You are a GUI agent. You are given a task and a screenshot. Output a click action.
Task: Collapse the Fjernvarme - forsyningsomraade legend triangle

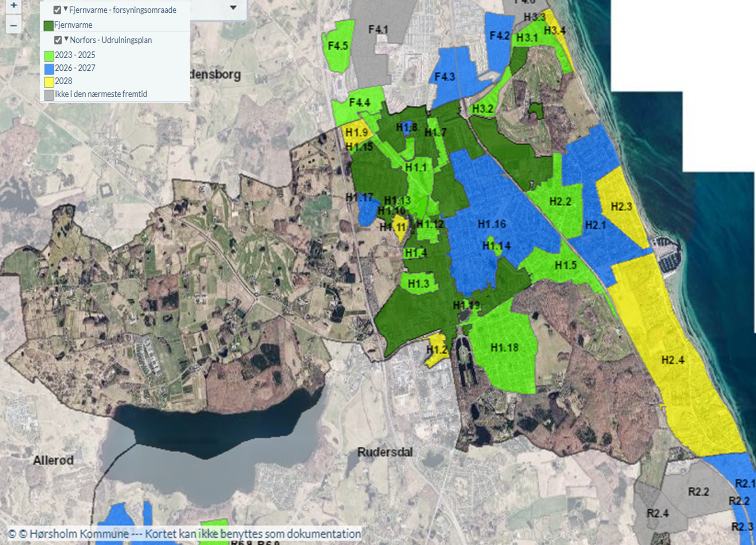pyautogui.click(x=66, y=9)
